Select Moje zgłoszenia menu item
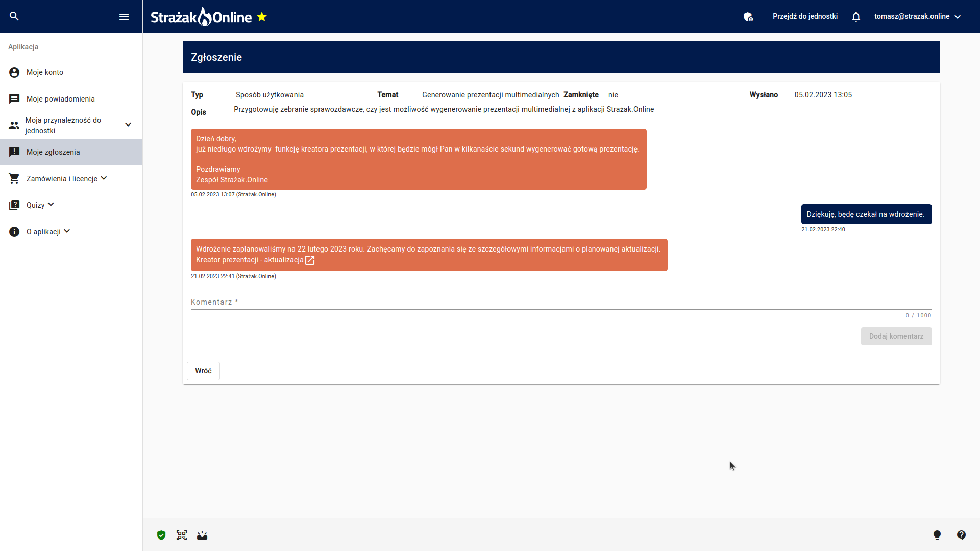980x551 pixels. click(x=71, y=152)
